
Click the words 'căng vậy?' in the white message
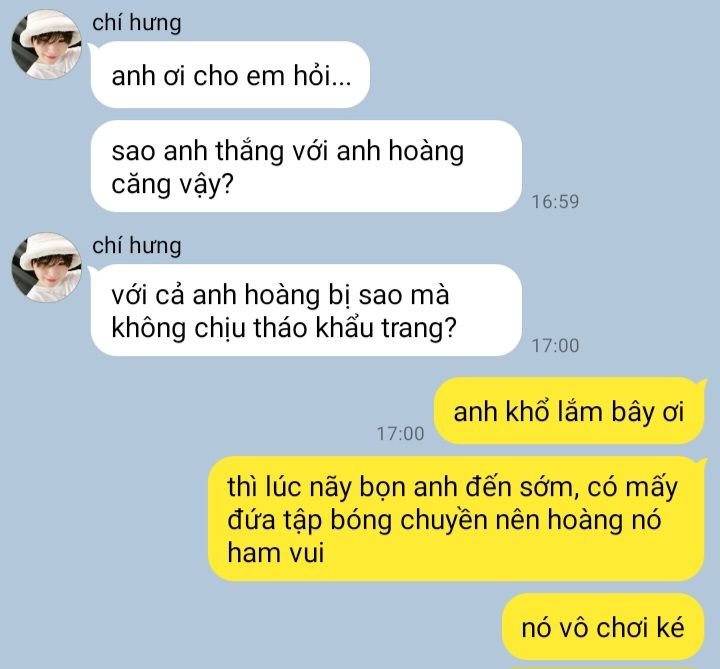coord(172,185)
